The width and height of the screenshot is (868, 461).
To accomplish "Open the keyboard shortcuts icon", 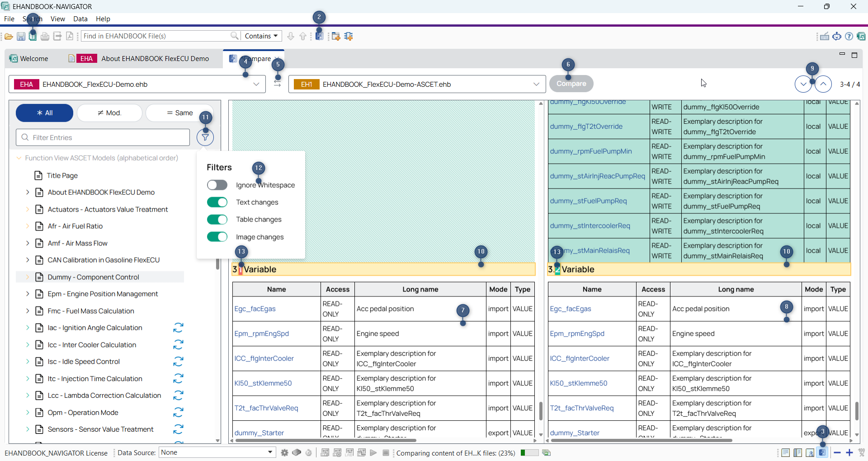I will (x=825, y=36).
